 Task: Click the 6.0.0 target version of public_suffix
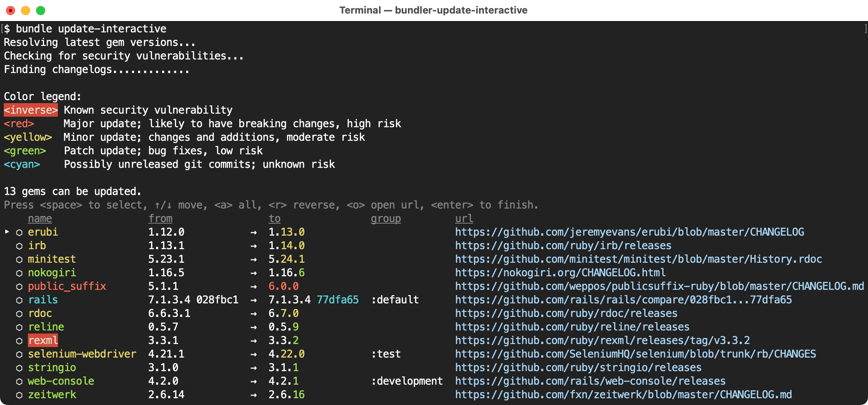point(284,286)
